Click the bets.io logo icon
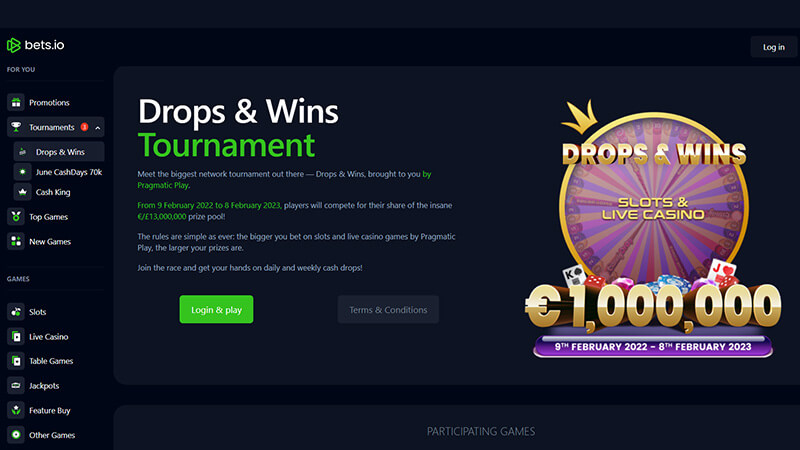 click(14, 45)
